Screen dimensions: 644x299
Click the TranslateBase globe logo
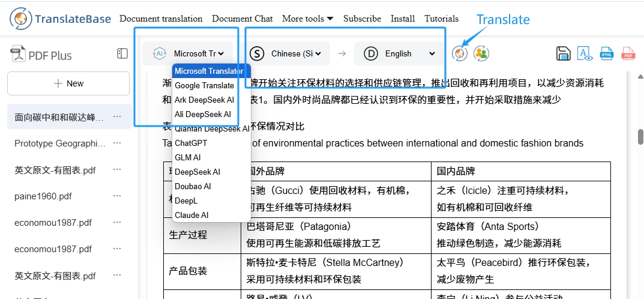point(20,19)
